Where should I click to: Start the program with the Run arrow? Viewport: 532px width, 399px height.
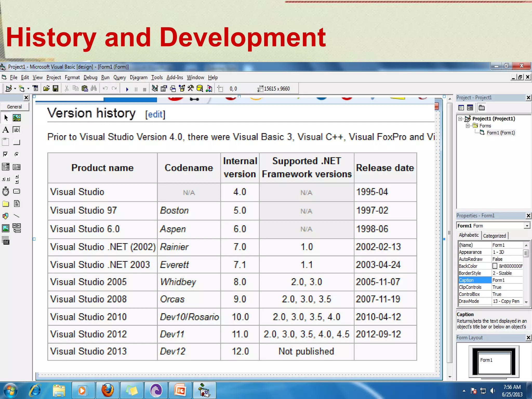click(x=127, y=89)
